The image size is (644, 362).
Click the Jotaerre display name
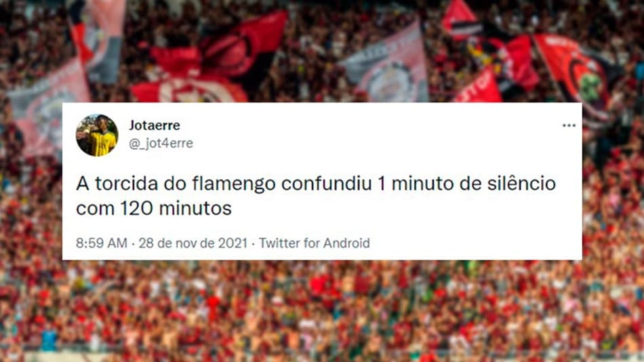coord(155,125)
